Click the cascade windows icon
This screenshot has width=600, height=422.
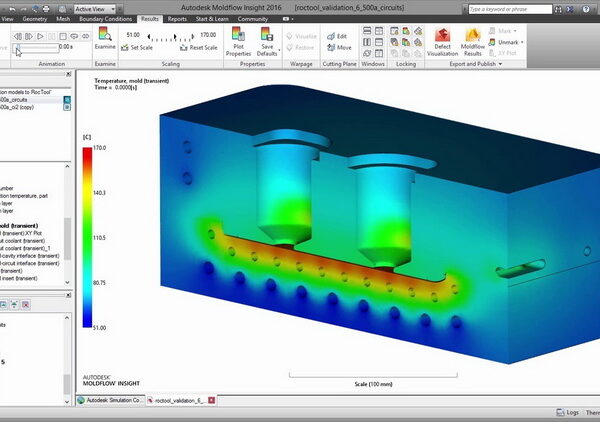coord(367,53)
